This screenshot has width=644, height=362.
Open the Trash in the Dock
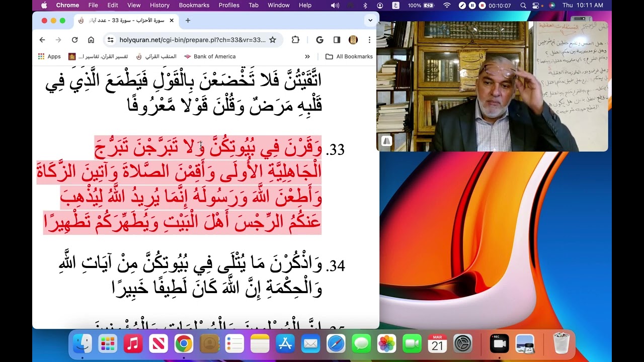pos(561,344)
